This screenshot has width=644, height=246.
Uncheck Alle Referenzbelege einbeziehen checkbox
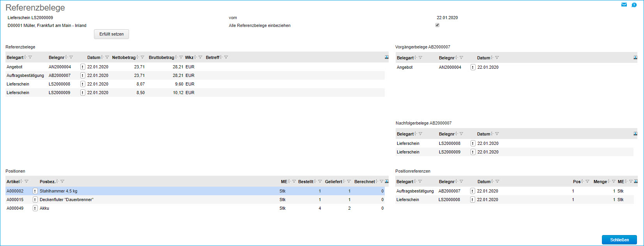[x=437, y=25]
